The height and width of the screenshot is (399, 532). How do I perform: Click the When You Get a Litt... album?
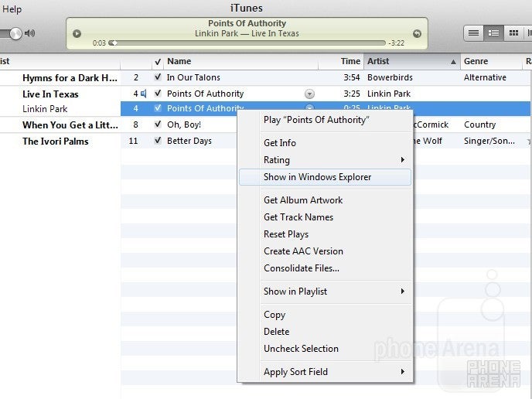tap(70, 125)
